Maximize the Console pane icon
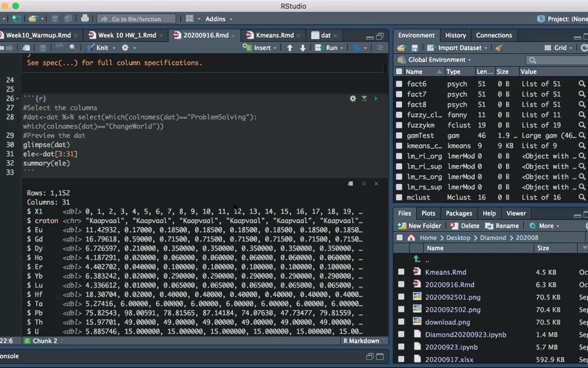588x368 pixels. tap(380, 356)
